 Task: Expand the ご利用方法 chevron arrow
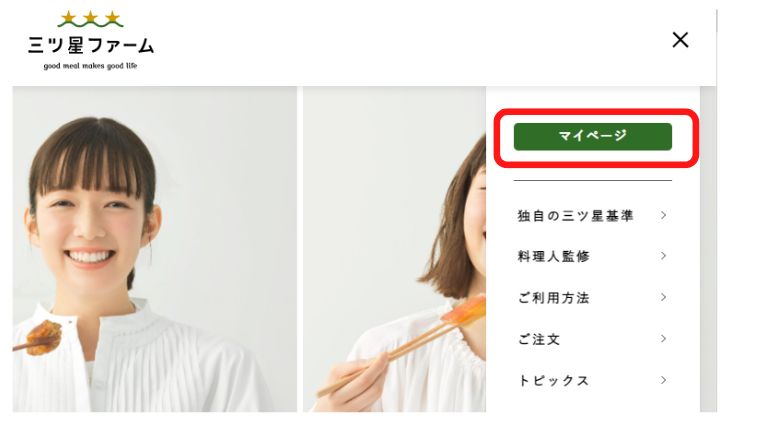(664, 297)
